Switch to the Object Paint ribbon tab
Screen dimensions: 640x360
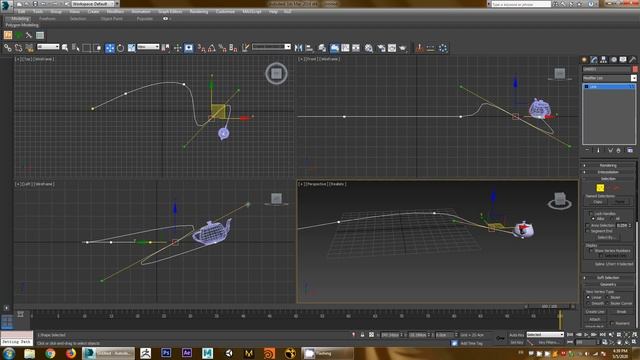111,19
